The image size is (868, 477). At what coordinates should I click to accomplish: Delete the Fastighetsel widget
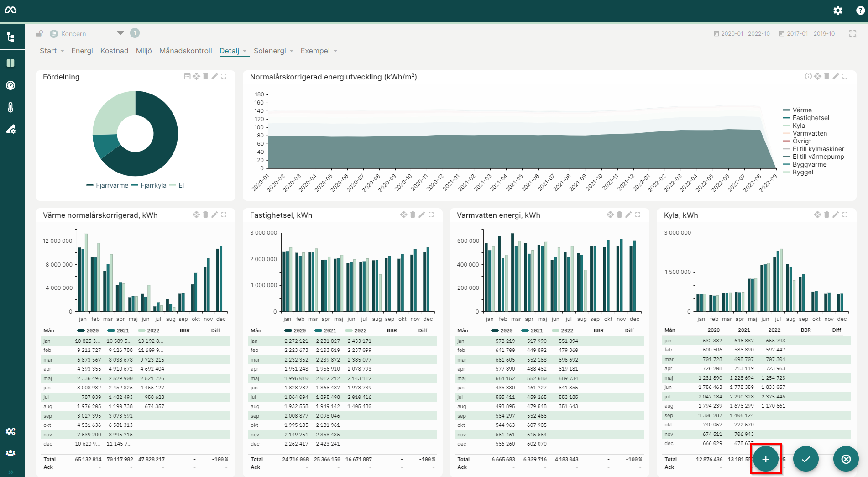coord(413,215)
